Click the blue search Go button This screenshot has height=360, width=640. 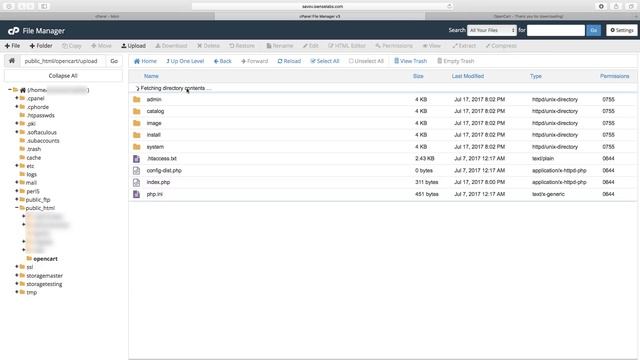[x=593, y=30]
